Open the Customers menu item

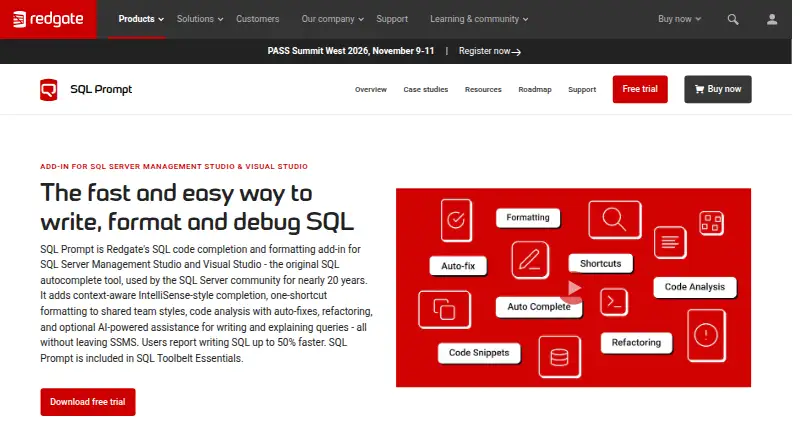coord(258,19)
